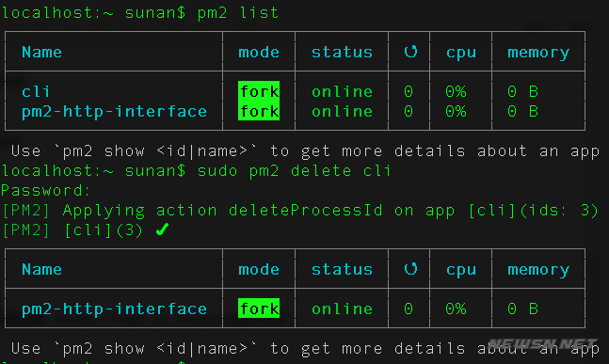The width and height of the screenshot is (609, 364).
Task: Click the 'pm2 list' command text
Action: 238,13
